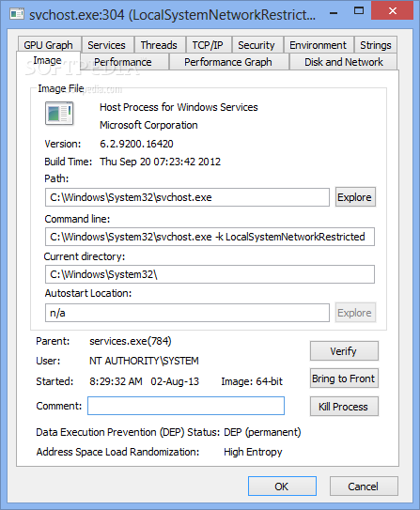Open the Strings tab

376,45
